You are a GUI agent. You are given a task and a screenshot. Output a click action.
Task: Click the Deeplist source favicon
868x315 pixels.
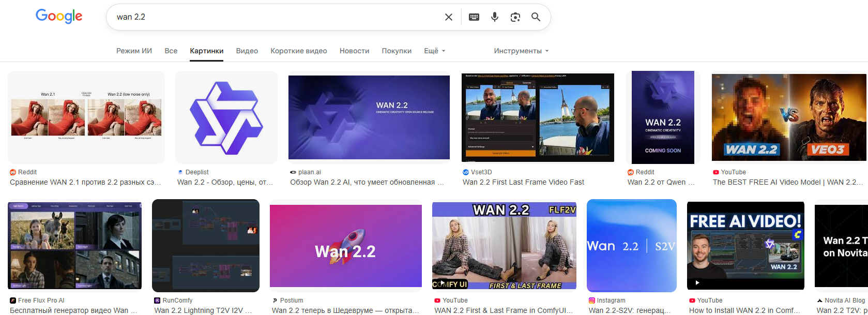[180, 172]
